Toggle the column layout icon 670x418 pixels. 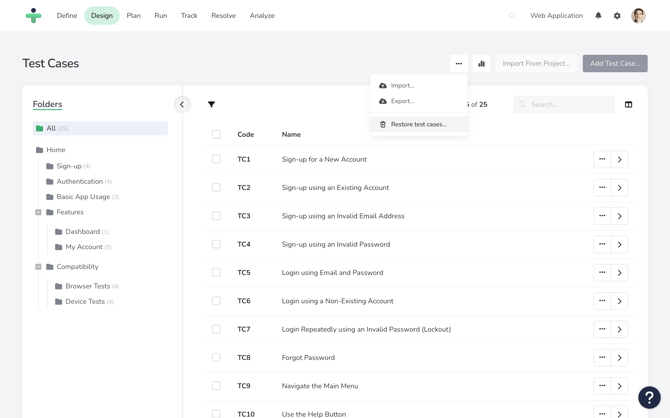628,104
